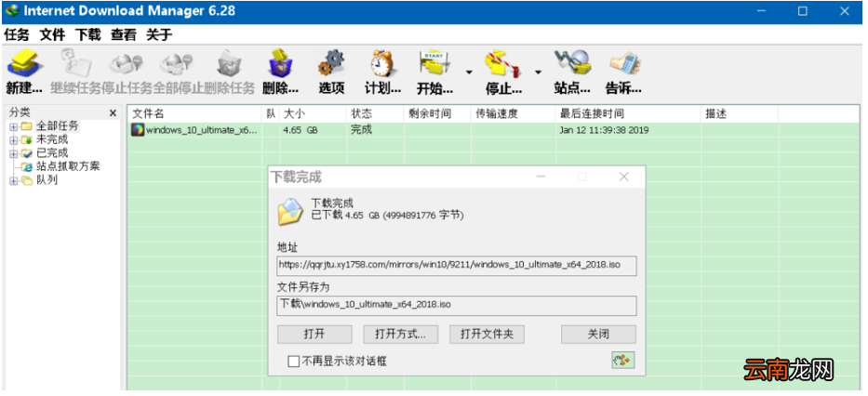Click the 告诉... tell a friend icon
This screenshot has height=396, width=868.
(624, 63)
